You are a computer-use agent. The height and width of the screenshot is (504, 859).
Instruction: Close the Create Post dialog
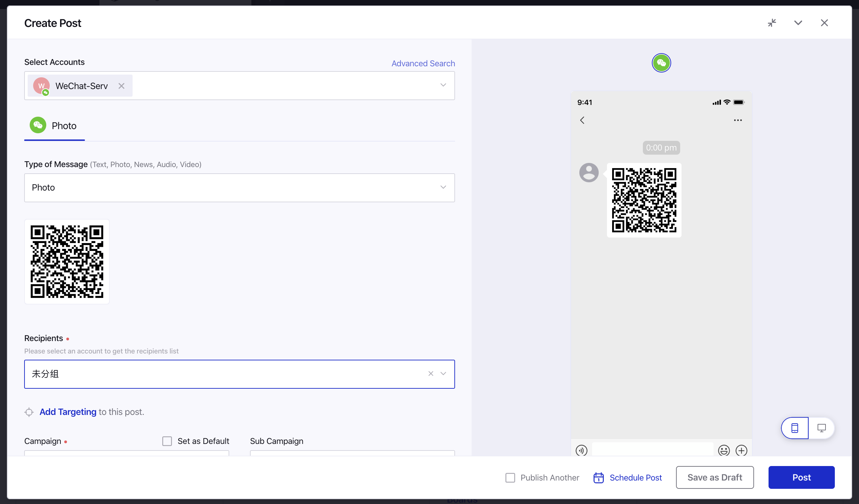tap(824, 23)
